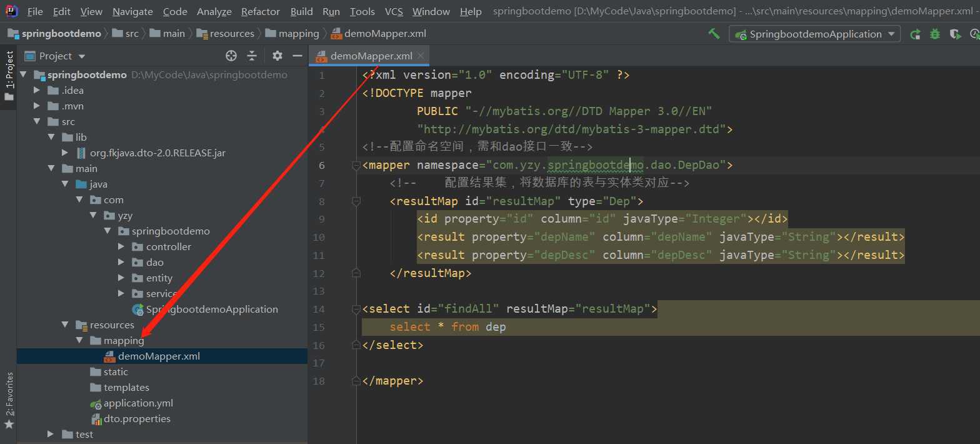
Task: Toggle the 1: Project tool window tab
Action: [x=9, y=77]
